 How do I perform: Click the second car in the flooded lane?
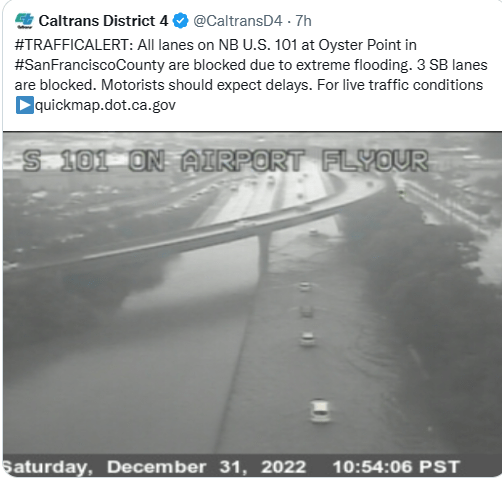point(307,339)
